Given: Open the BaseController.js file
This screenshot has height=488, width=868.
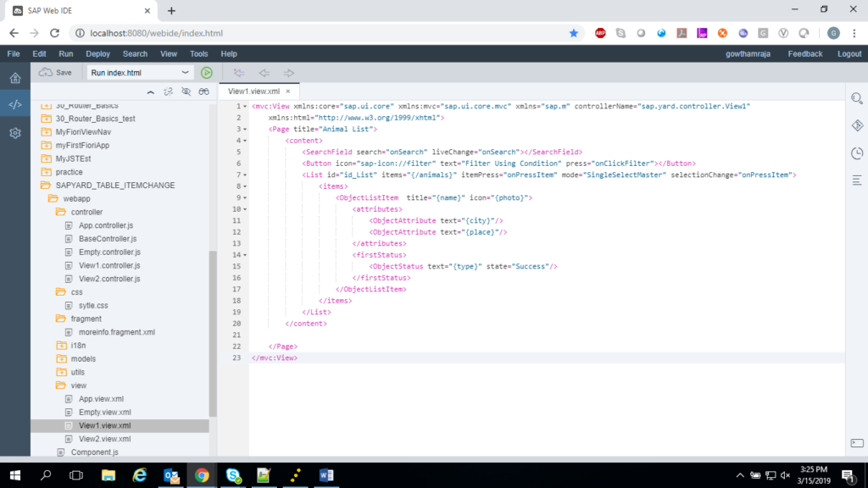Looking at the screenshot, I should (x=108, y=238).
